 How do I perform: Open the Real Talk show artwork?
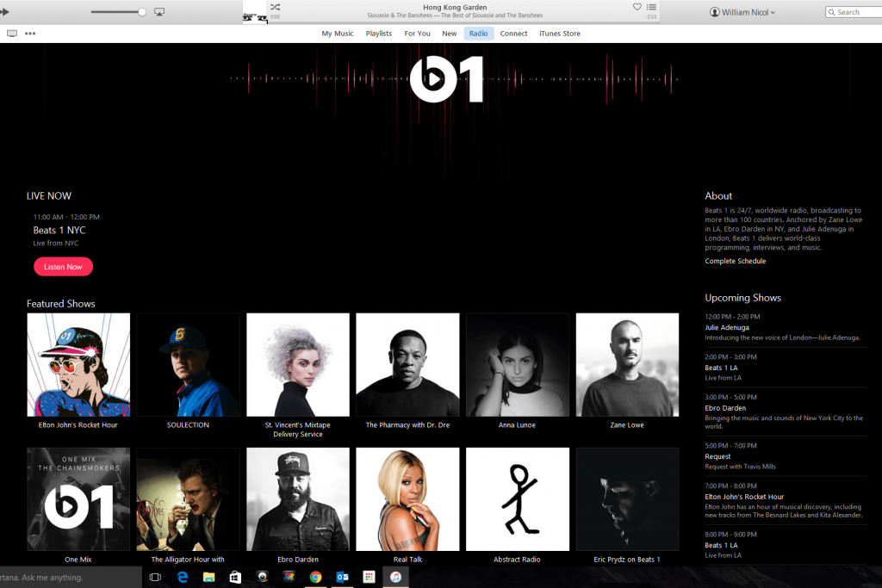(407, 499)
